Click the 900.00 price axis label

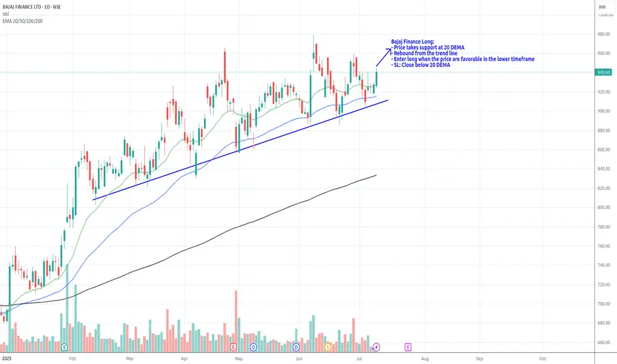tap(604, 111)
